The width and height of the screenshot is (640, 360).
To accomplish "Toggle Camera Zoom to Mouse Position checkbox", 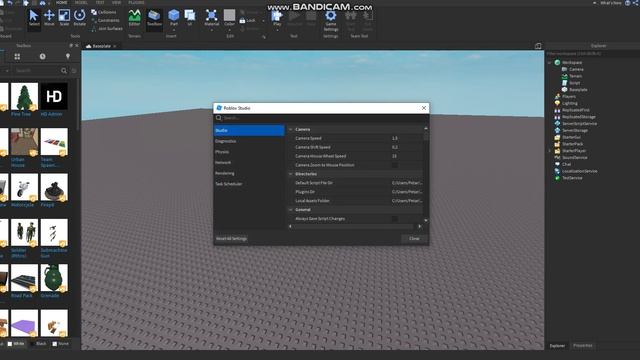I will [395, 165].
